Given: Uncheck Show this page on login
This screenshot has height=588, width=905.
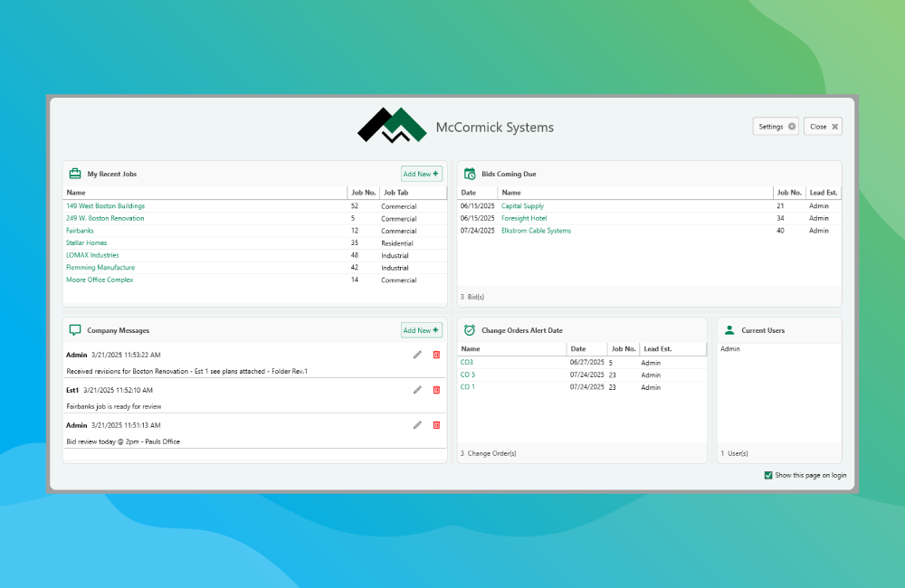Looking at the screenshot, I should coord(768,475).
